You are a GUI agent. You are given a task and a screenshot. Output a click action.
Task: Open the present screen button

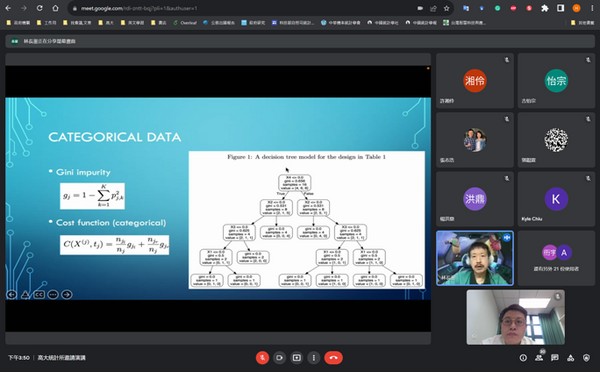[x=297, y=358]
